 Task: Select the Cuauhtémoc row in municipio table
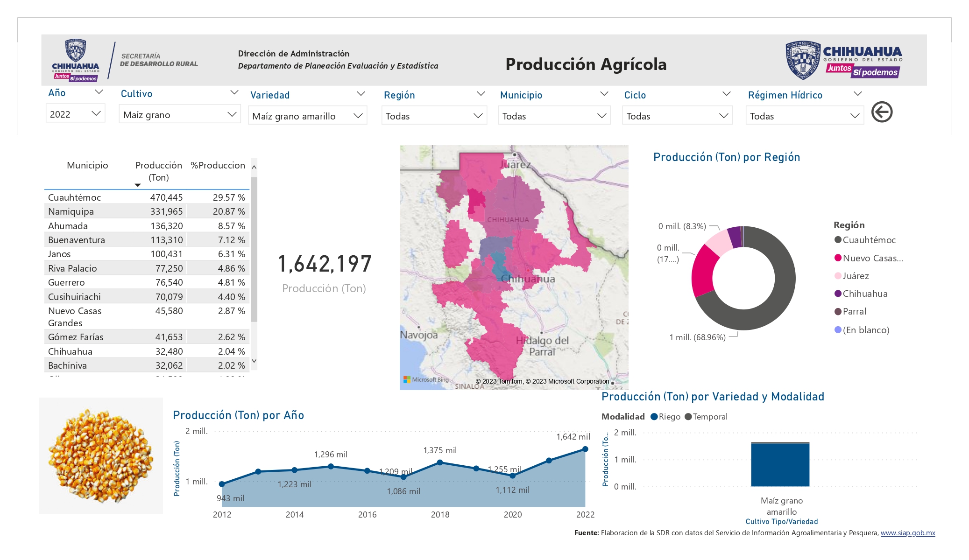click(x=147, y=197)
